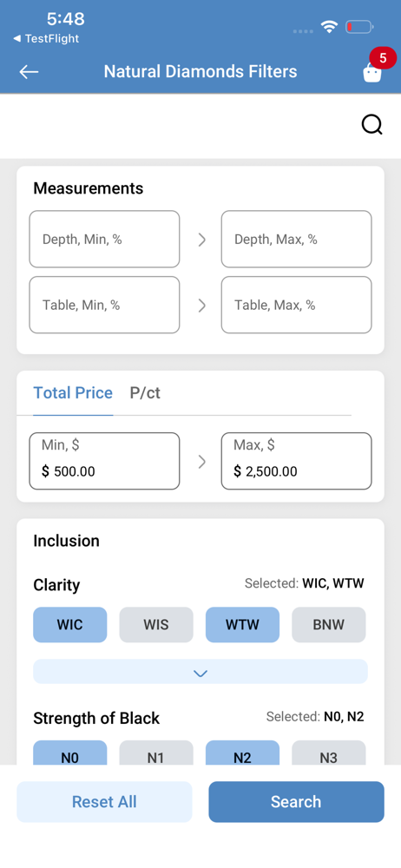Switch to the P/ct tab
The height and width of the screenshot is (868, 401).
pyautogui.click(x=145, y=393)
